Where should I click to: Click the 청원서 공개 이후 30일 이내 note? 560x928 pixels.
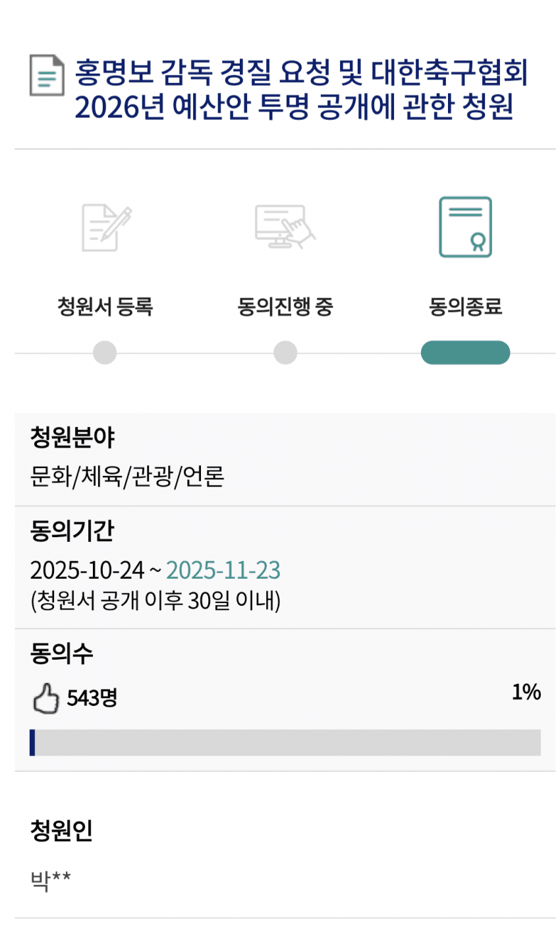tap(155, 600)
